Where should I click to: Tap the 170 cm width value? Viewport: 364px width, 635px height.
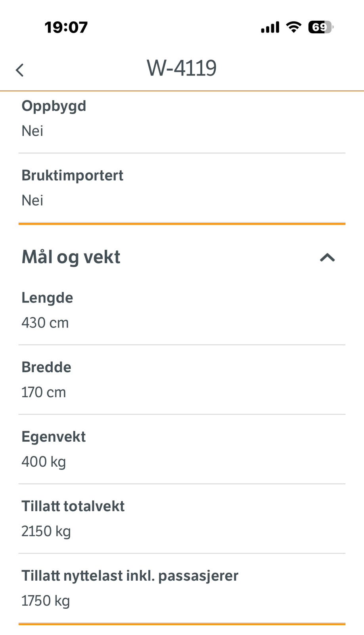coord(44,392)
